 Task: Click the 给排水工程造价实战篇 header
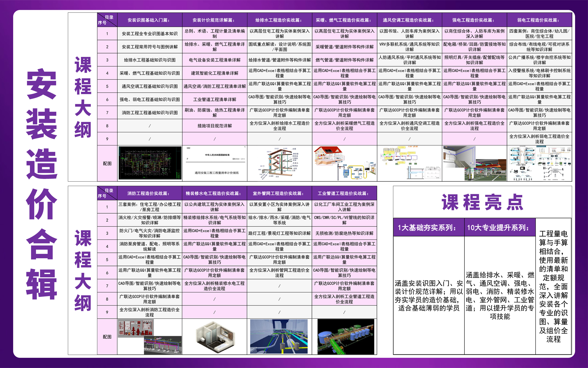pos(280,20)
